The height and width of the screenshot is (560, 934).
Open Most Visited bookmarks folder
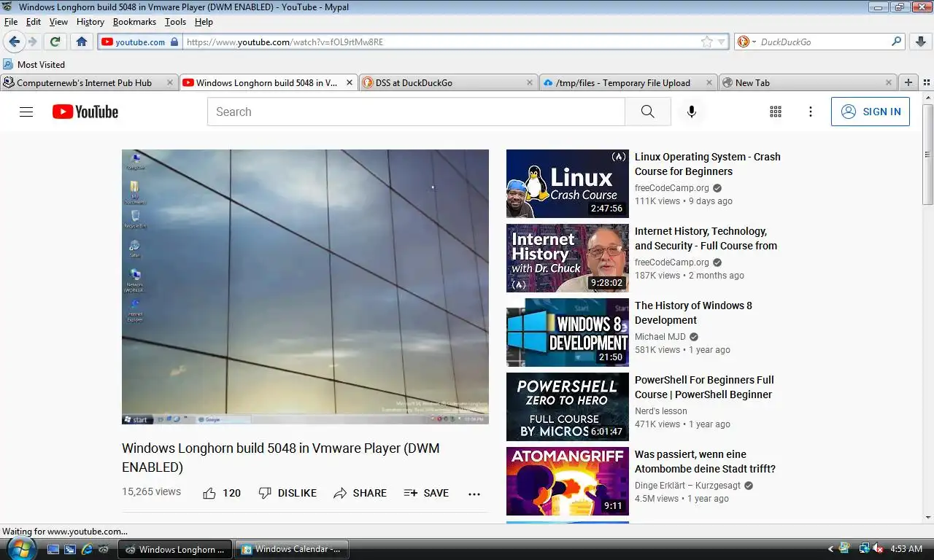34,64
